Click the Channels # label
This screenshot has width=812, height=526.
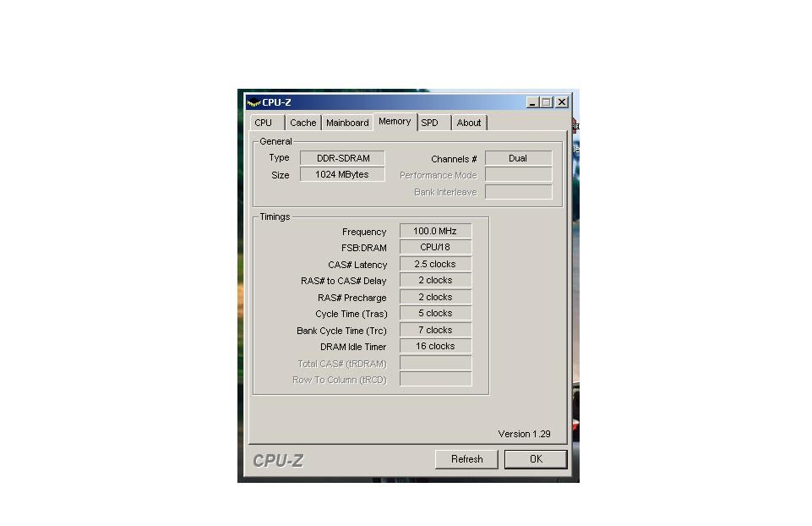pyautogui.click(x=454, y=159)
